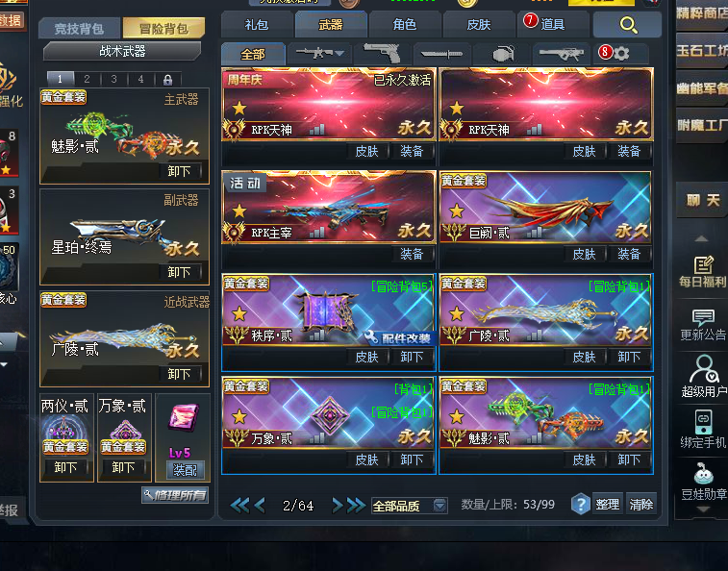Viewport: 728px width, 571px height.
Task: Click 修理所有 repair all button
Action: (x=175, y=495)
